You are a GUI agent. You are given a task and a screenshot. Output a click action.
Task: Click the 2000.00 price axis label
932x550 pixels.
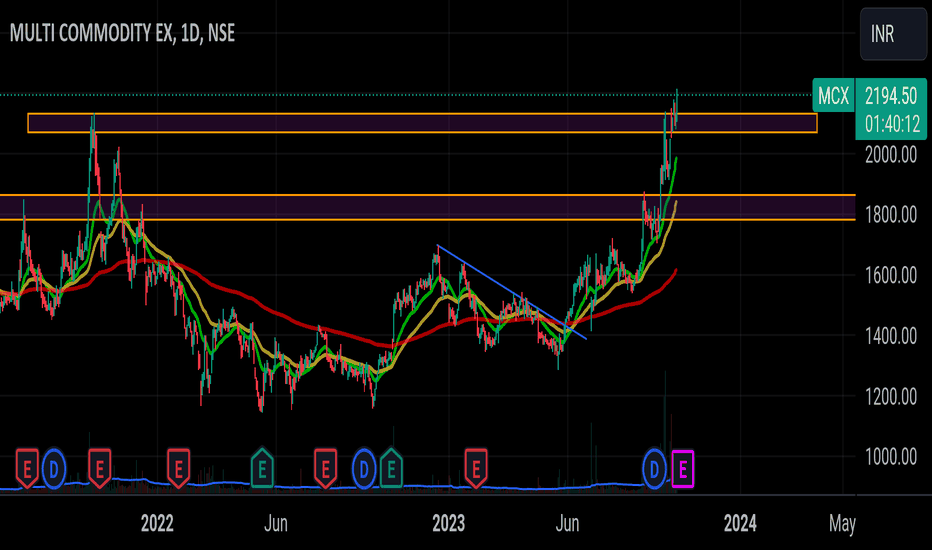click(890, 155)
